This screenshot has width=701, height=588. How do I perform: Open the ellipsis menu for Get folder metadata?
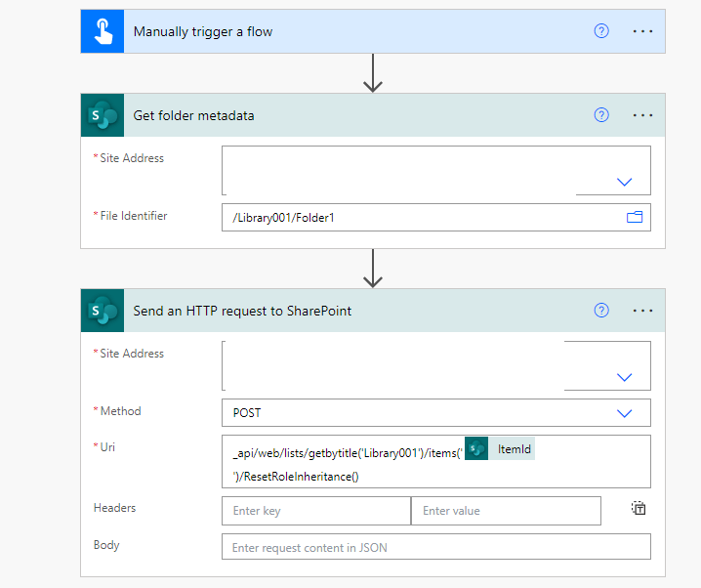point(642,115)
